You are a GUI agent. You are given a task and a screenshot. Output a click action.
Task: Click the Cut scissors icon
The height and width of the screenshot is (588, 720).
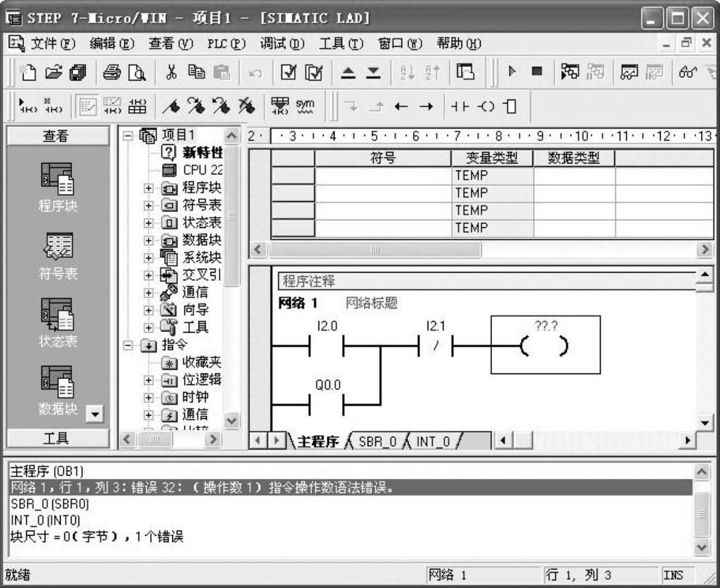pos(171,72)
